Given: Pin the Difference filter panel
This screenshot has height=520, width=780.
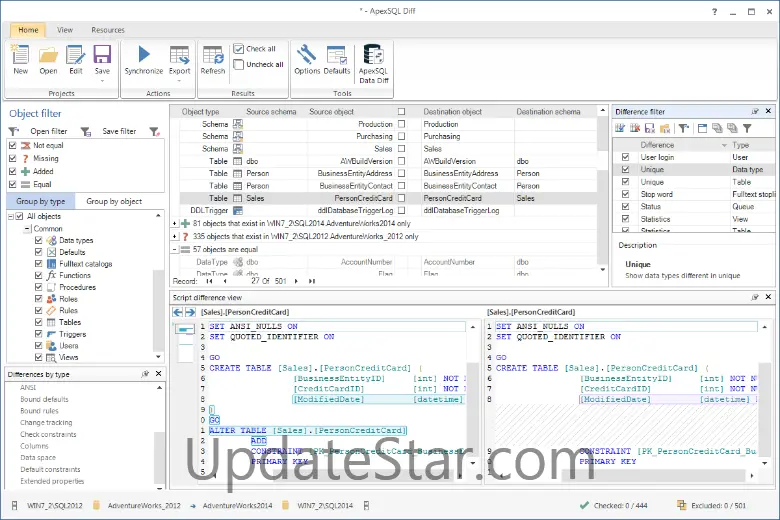Looking at the screenshot, I should click(755, 111).
